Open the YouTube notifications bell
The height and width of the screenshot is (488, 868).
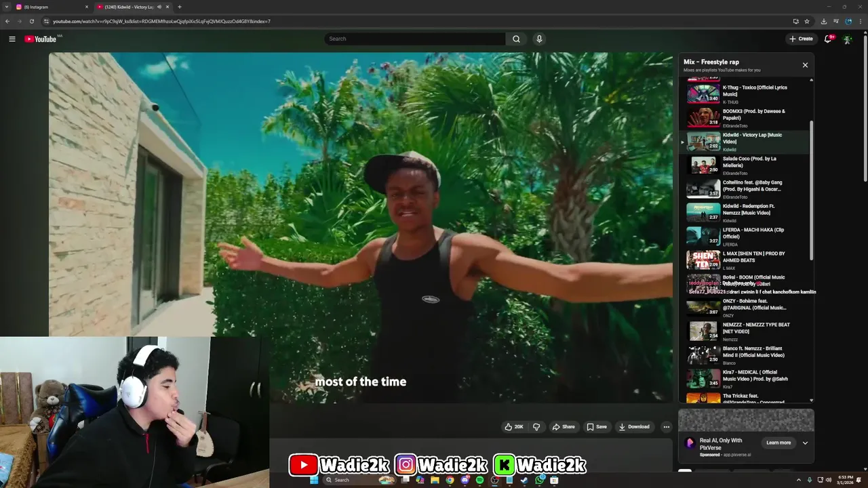828,39
